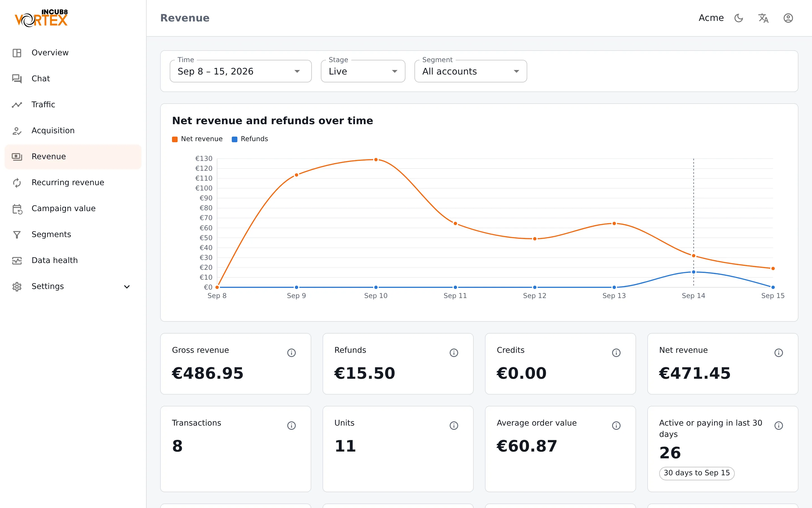Screen dimensions: 812x508
Task: Click the Campaign value calendar icon
Action: pyautogui.click(x=17, y=209)
